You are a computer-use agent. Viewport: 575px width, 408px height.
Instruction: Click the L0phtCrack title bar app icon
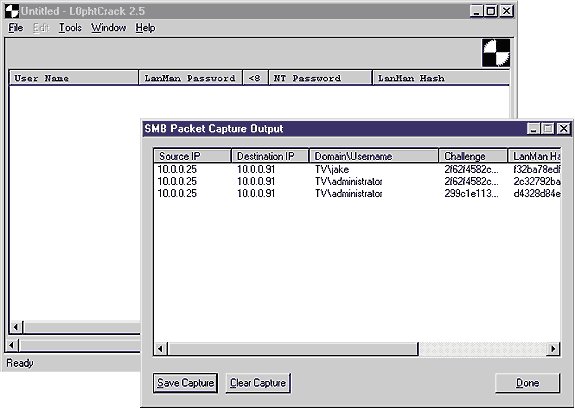12,11
